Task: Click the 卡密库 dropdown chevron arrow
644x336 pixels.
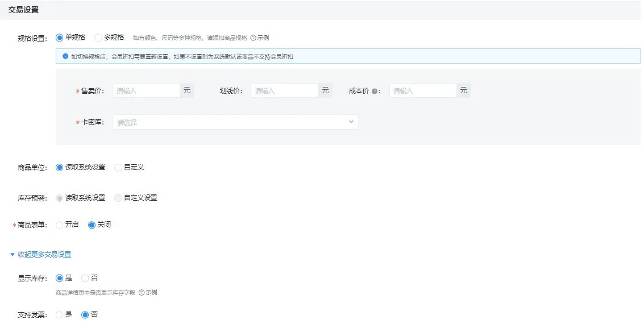Action: click(351, 122)
